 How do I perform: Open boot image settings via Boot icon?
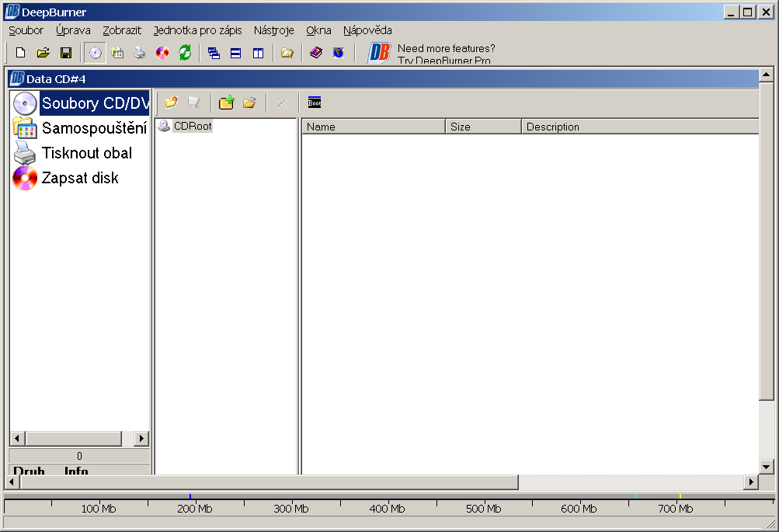point(315,103)
